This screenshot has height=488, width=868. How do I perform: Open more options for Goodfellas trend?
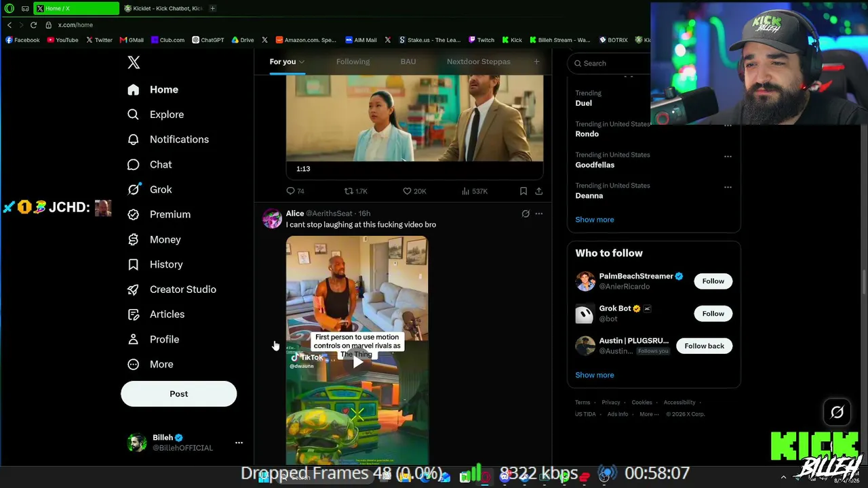pos(728,156)
